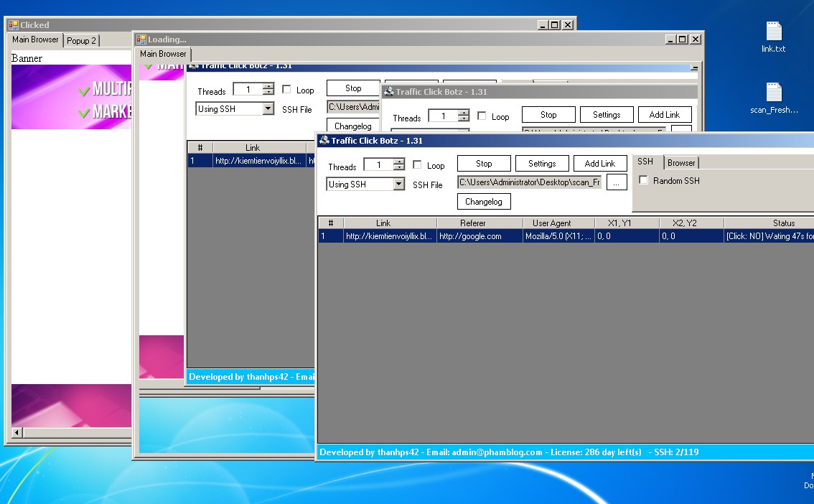
Task: Enable Random SSH checkbox
Action: 644,180
